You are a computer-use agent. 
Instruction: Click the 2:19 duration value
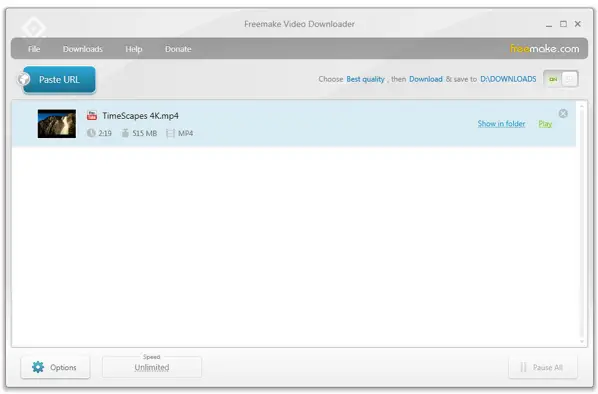[105, 133]
